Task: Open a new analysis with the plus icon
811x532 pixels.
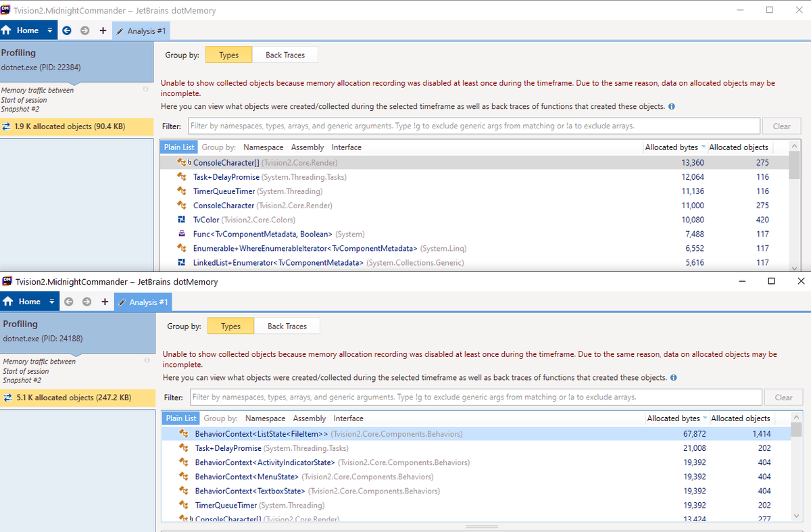Action: 102,30
